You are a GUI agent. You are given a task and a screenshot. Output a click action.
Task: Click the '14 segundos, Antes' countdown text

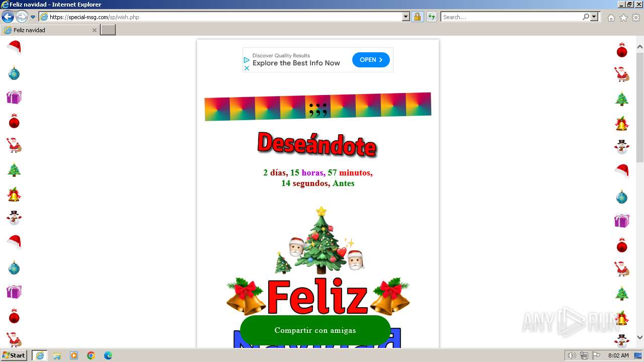[318, 184]
